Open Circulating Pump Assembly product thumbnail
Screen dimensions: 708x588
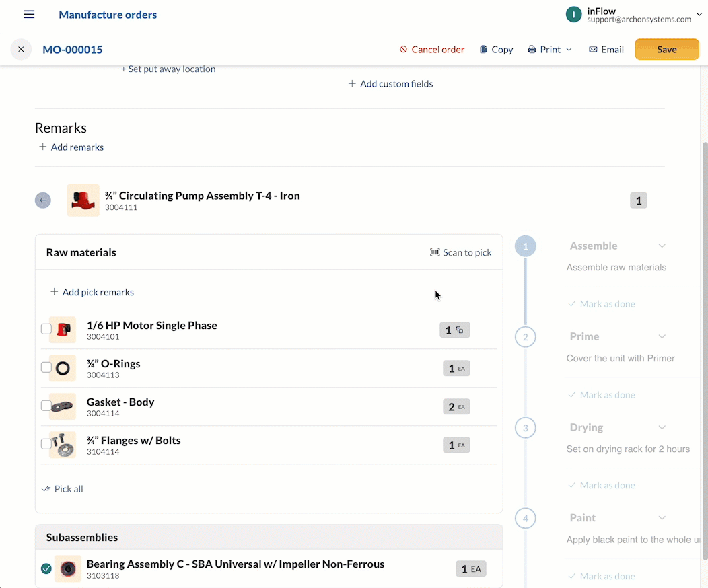[83, 200]
